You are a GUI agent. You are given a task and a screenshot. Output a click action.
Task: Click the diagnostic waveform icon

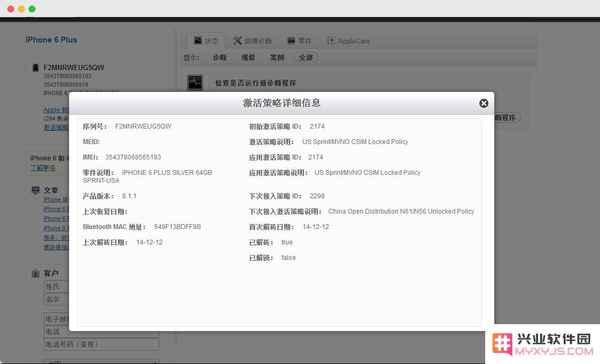click(x=195, y=82)
